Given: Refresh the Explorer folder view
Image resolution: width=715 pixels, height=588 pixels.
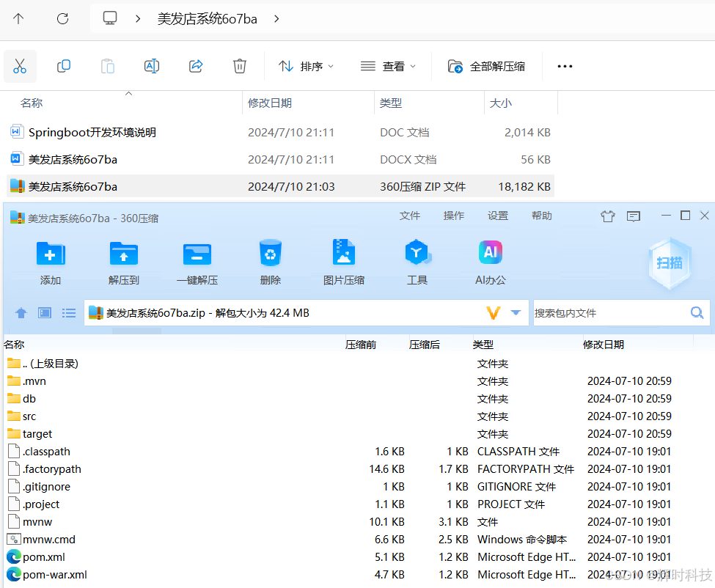Looking at the screenshot, I should click(x=62, y=18).
